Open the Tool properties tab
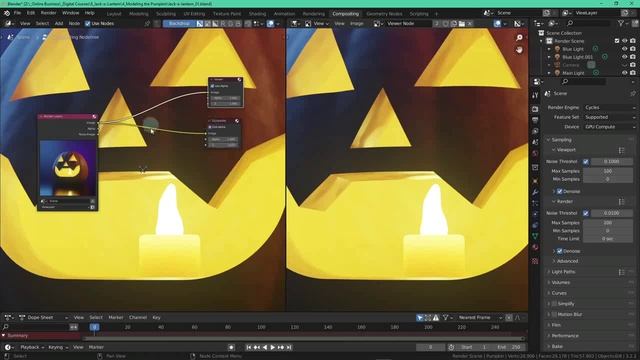This screenshot has height=360, width=640. click(535, 96)
